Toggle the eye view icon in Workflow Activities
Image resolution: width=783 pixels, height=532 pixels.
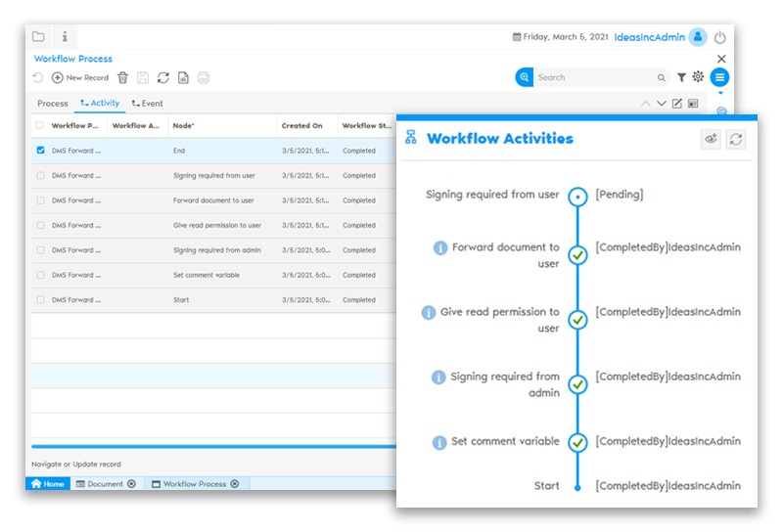tap(712, 140)
